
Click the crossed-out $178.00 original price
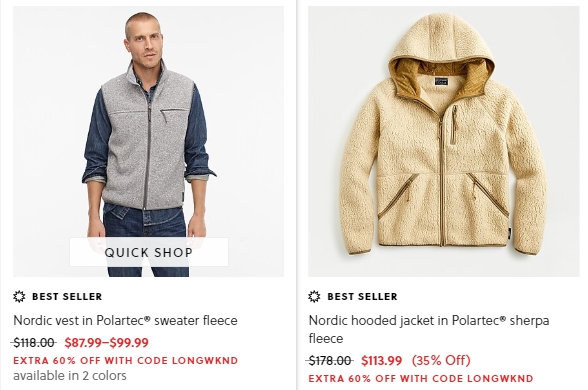point(330,360)
